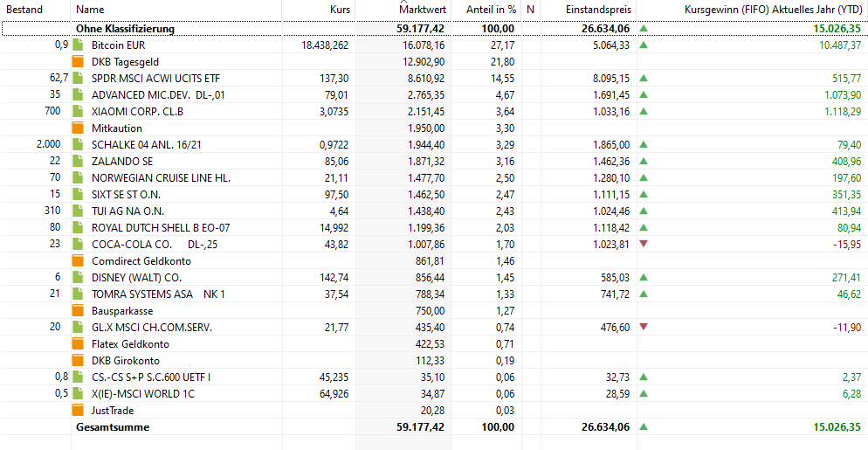Viewport: 868px width, 450px height.
Task: Click the JustTrade name cell
Action: (113, 410)
